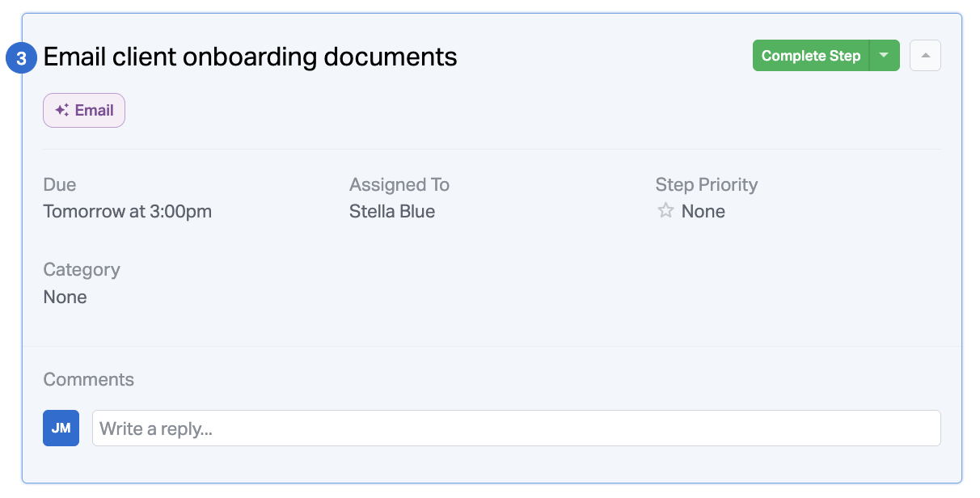Change due date Tomorrow at 3:00pm
Viewport: 980px width, 498px height.
127,212
